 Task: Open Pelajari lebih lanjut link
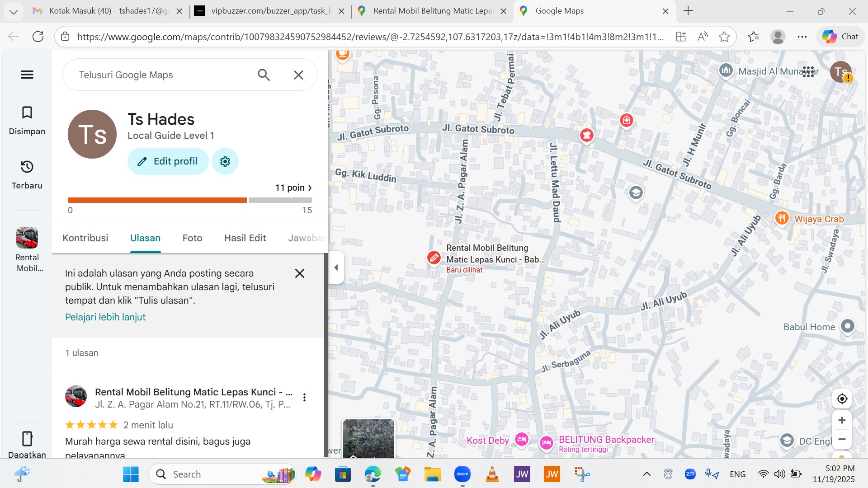[105, 317]
